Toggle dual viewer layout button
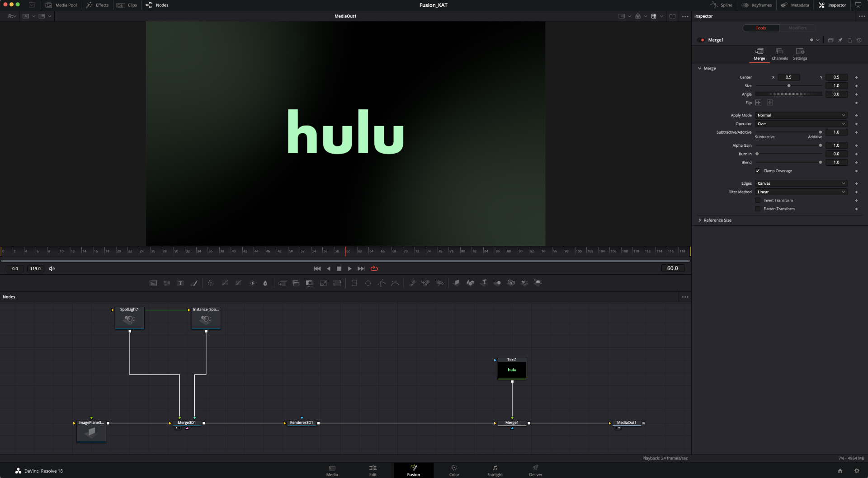This screenshot has width=868, height=478. coord(672,16)
